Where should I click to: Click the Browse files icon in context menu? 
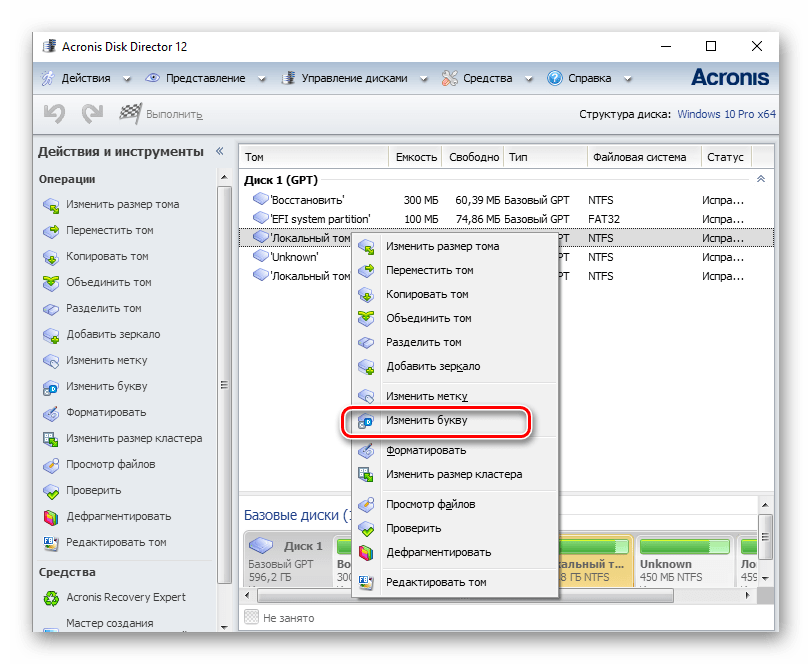pyautogui.click(x=367, y=505)
